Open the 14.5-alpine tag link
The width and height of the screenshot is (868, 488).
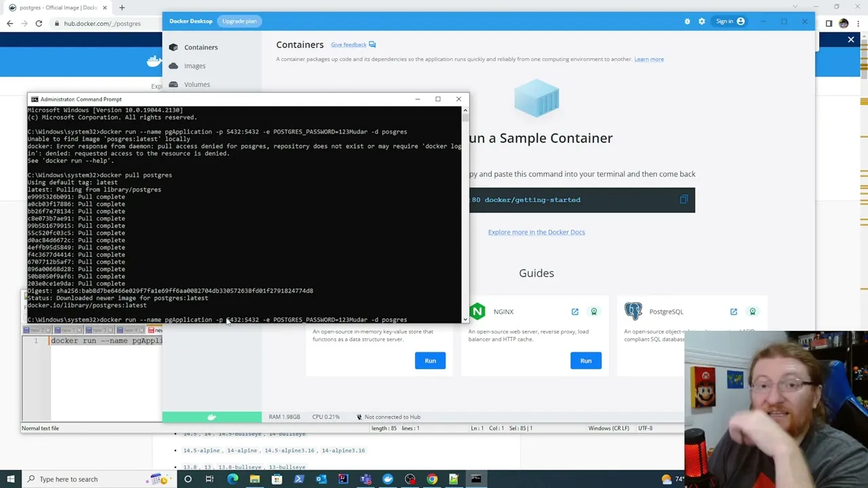point(201,450)
